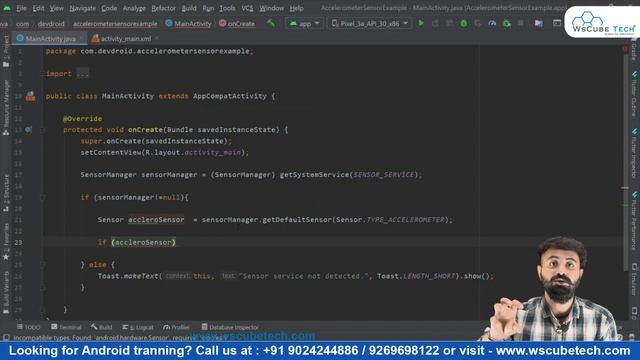Open the Favorites tool window

pos(6,241)
